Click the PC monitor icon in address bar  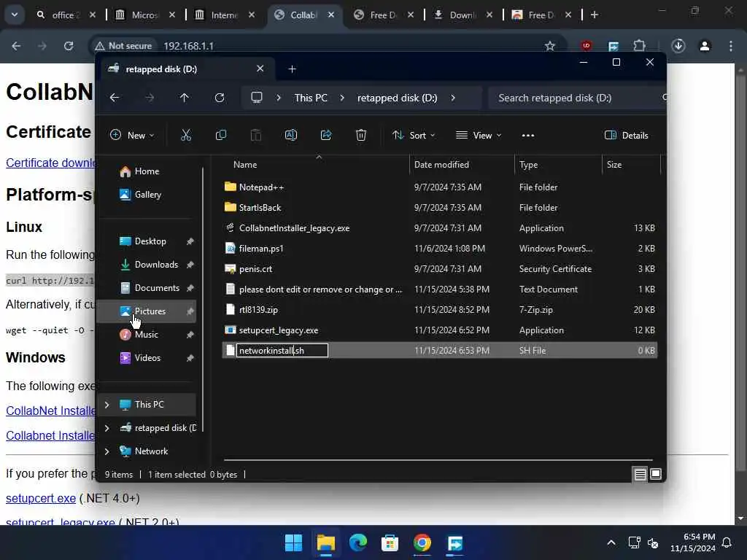pos(257,98)
